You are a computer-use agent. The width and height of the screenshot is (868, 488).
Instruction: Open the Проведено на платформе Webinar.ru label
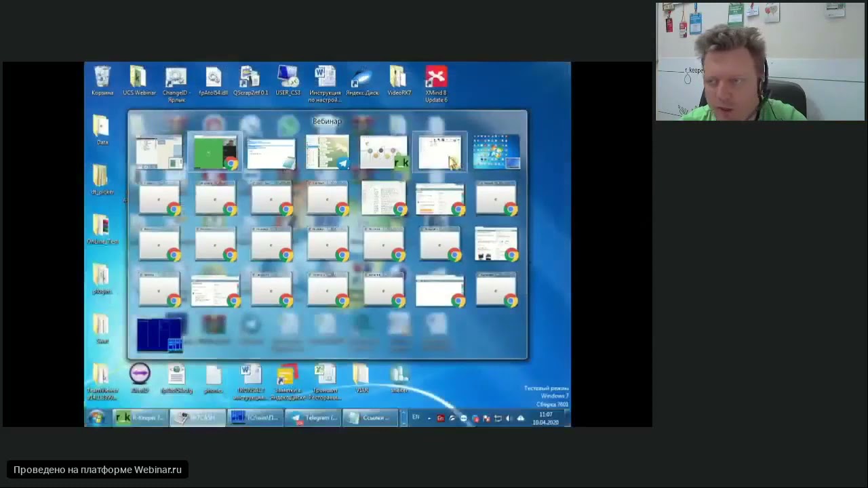pyautogui.click(x=98, y=470)
